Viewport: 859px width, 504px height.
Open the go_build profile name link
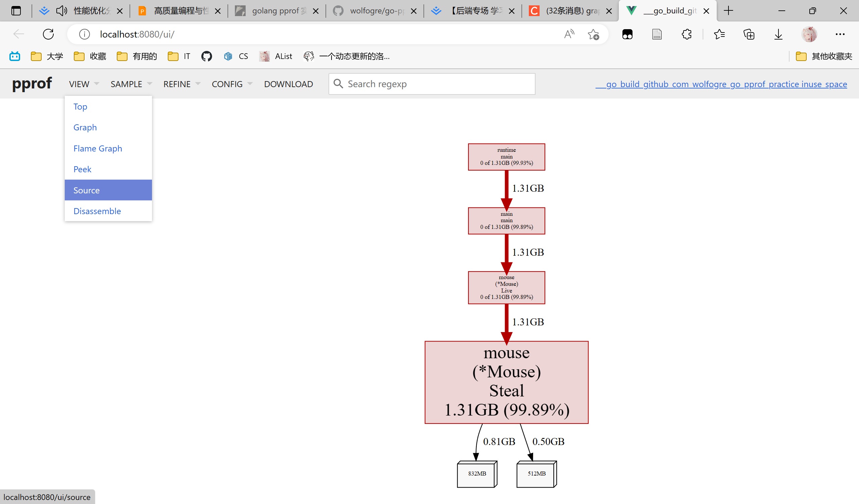click(x=721, y=84)
